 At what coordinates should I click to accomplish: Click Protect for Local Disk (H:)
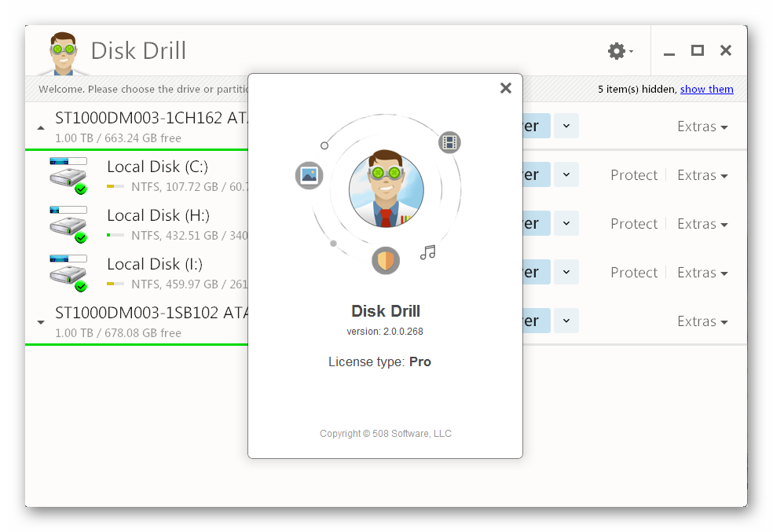[634, 224]
